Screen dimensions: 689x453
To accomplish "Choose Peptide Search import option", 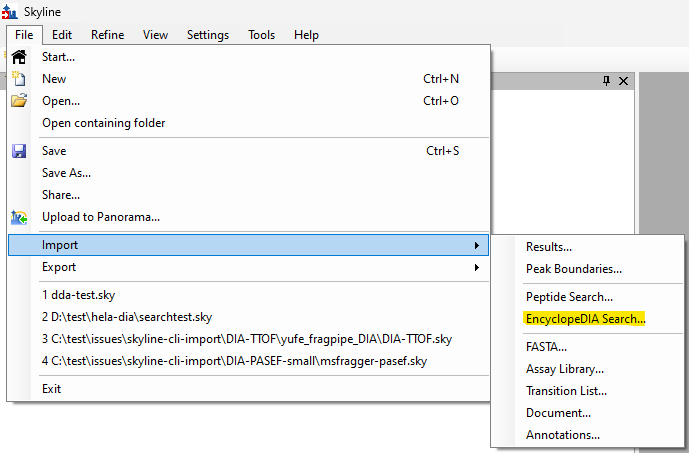I will point(569,297).
